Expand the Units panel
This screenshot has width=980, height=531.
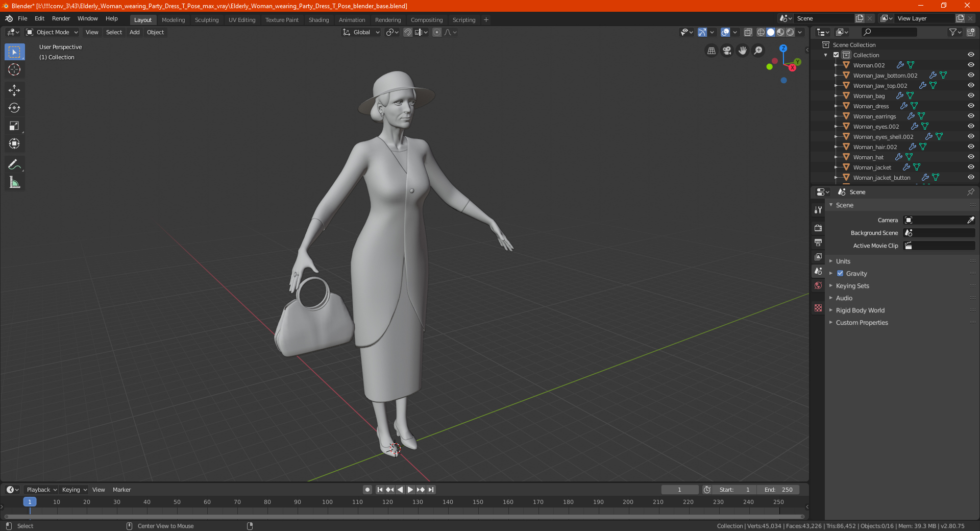point(843,261)
